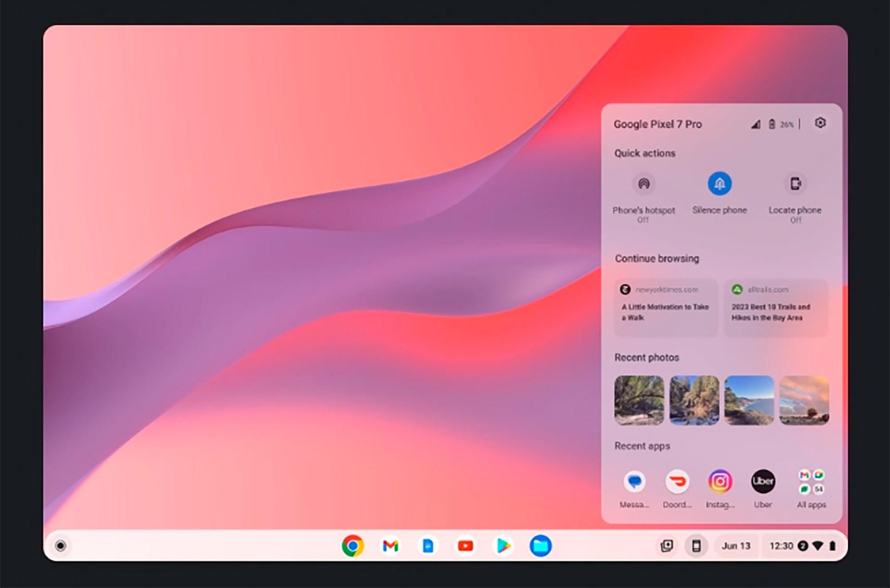Launch Doordash recent app
Screen dimensions: 890x588
tap(677, 482)
